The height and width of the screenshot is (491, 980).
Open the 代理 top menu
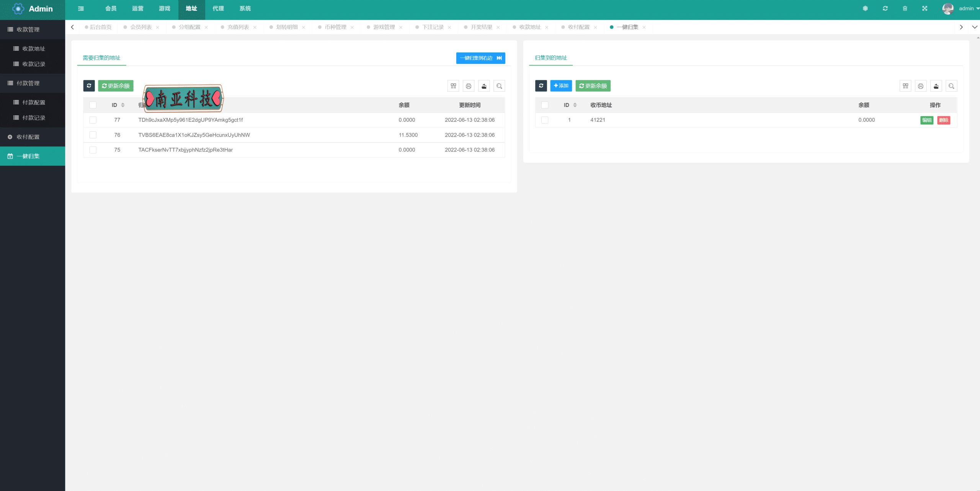(x=218, y=8)
